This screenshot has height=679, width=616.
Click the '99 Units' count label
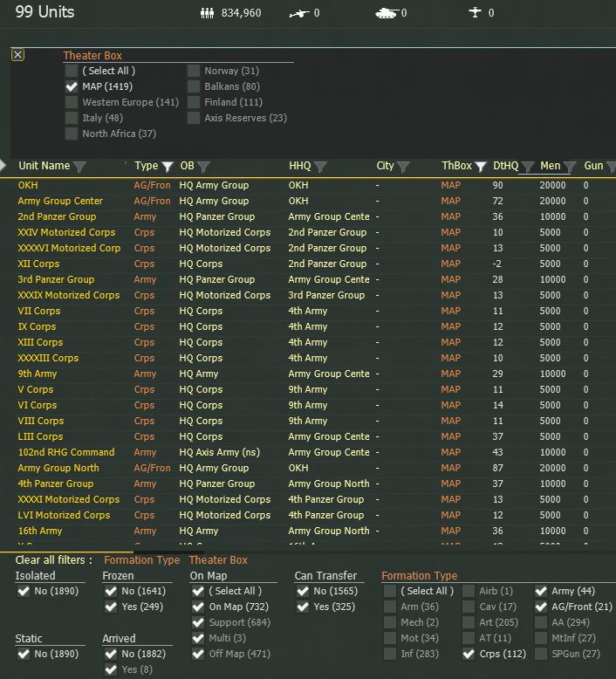click(x=45, y=11)
